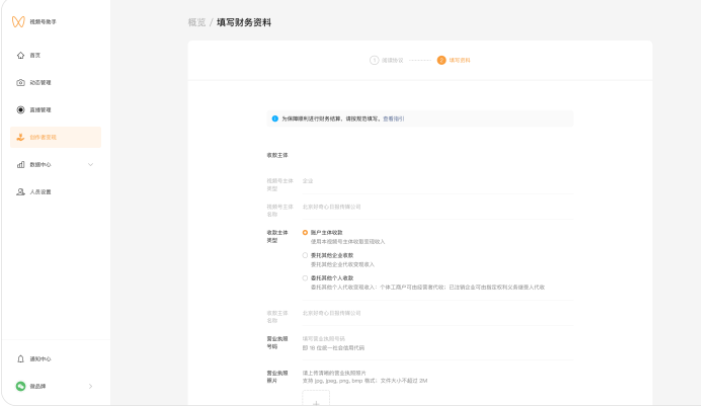Click the 填写财务资料 page title

244,22
